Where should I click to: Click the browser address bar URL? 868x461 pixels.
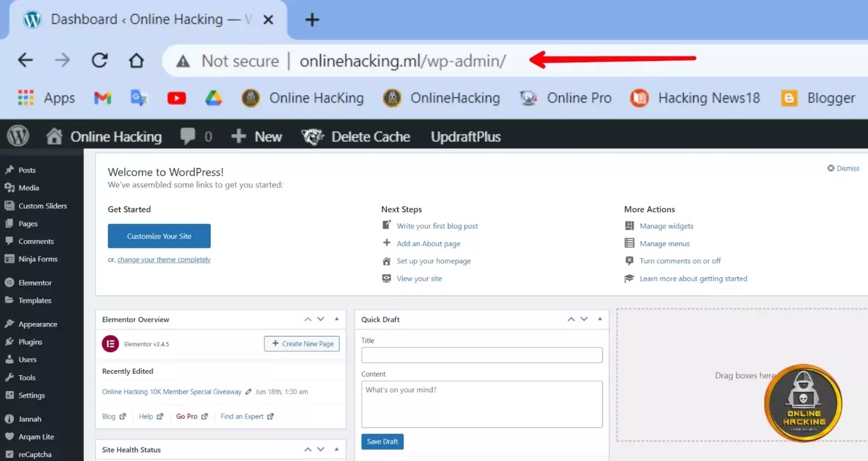point(403,61)
